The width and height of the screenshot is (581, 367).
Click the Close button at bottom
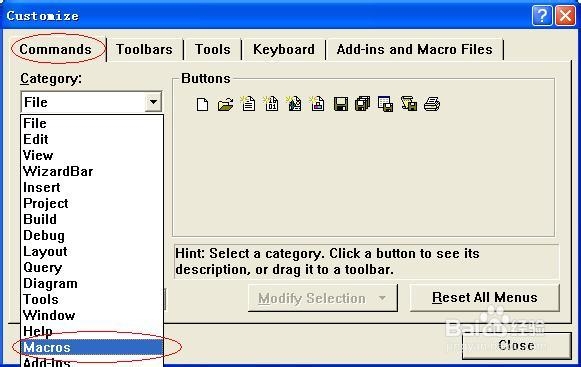pyautogui.click(x=517, y=345)
